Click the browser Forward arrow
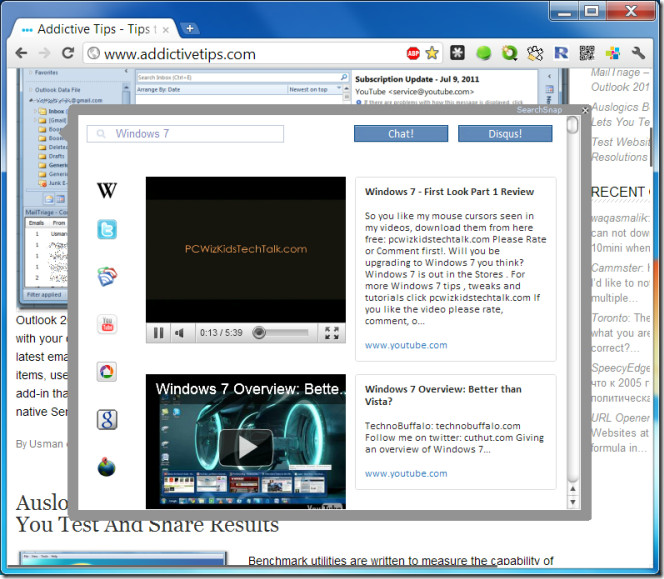664x579 pixels. [x=44, y=53]
